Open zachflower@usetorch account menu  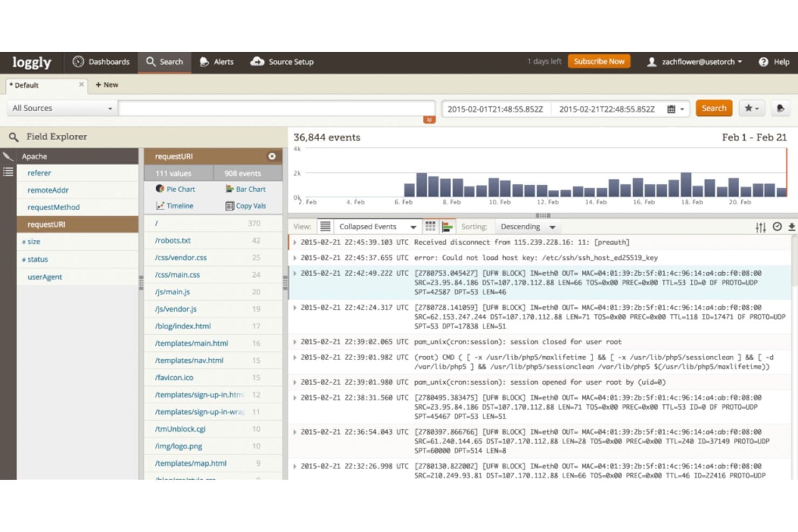point(694,62)
